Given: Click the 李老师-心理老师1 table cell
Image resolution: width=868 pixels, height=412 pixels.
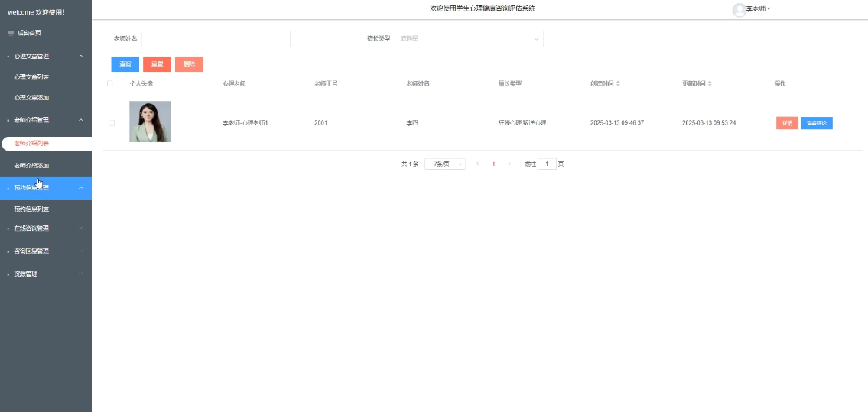Looking at the screenshot, I should coord(245,123).
